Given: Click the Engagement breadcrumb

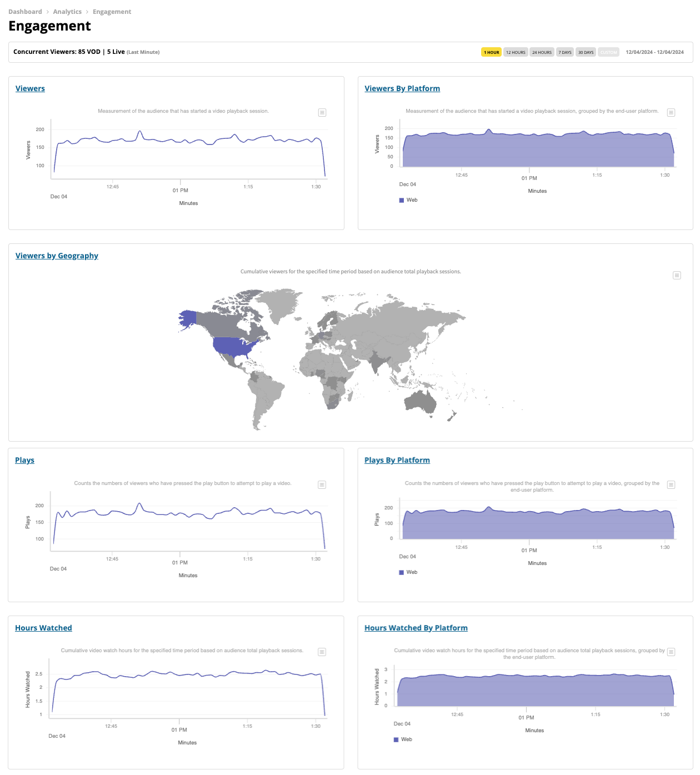Looking at the screenshot, I should click(x=112, y=12).
